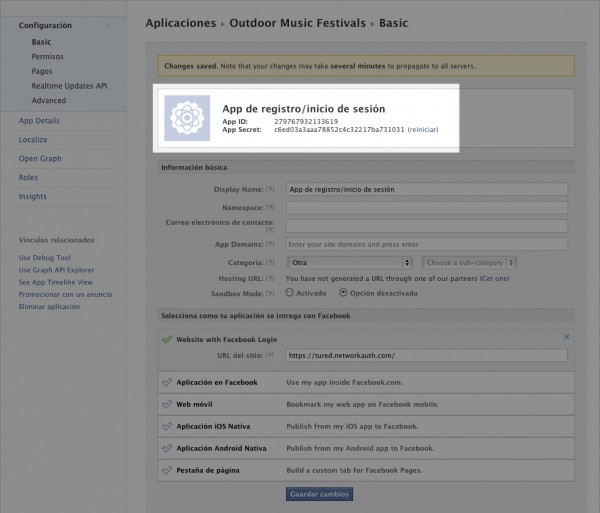This screenshot has height=513, width=600.
Task: Expand the Web móvil integration row
Action: click(x=366, y=404)
